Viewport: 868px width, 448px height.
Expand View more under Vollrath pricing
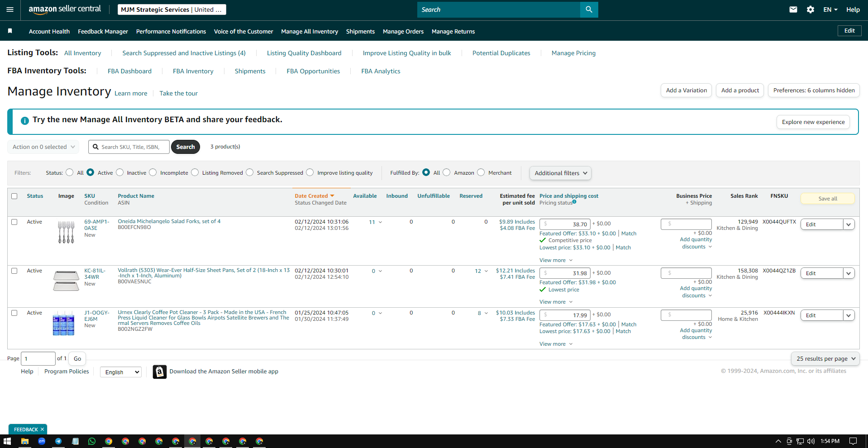pos(556,302)
